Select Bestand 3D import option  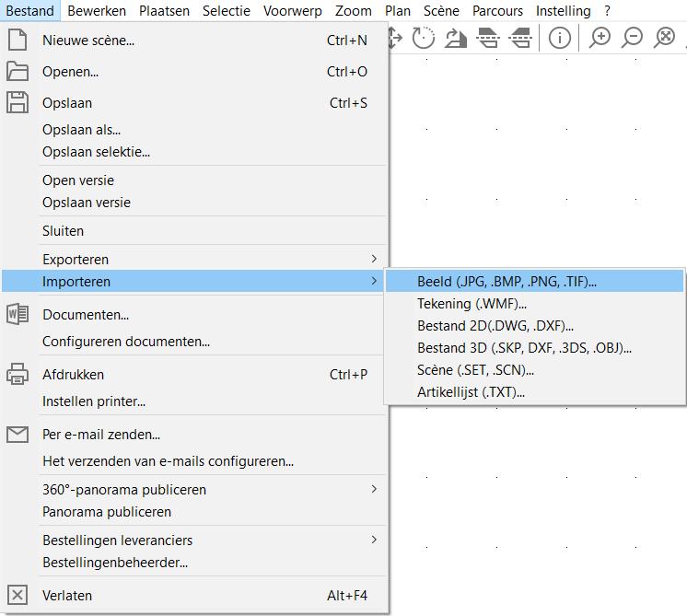click(524, 348)
